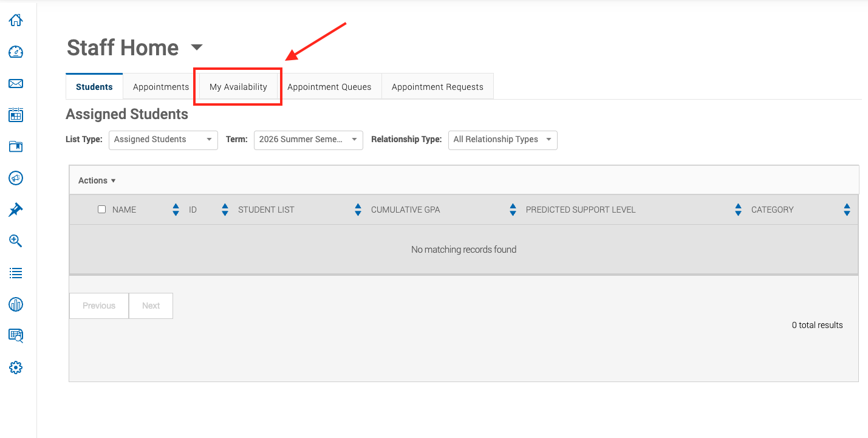Switch to the Appointments tab
The height and width of the screenshot is (438, 868).
point(161,87)
